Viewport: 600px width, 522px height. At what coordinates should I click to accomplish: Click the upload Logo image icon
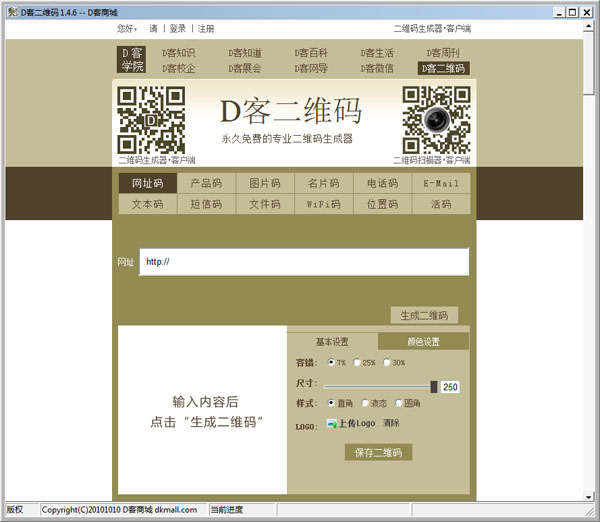pyautogui.click(x=332, y=424)
